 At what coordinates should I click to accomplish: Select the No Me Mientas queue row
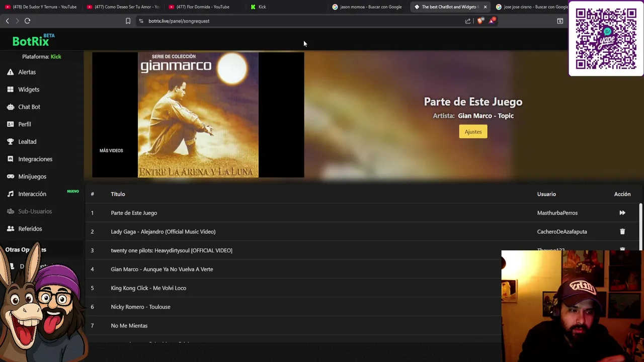click(294, 326)
